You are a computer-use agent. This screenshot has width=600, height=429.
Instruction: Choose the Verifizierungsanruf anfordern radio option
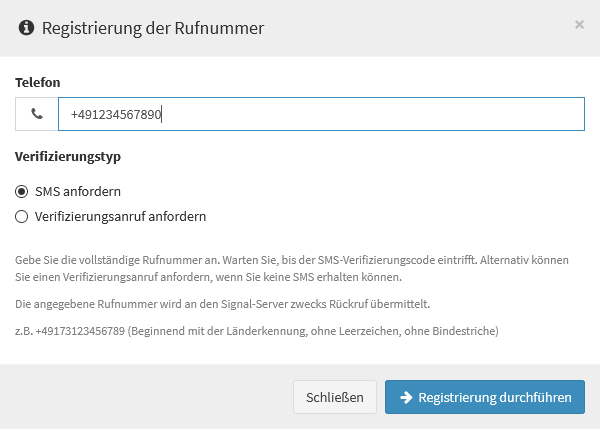click(21, 217)
